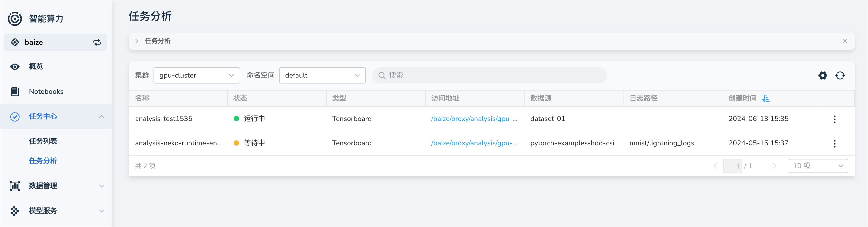The width and height of the screenshot is (868, 227).
Task: Open access link for analysis-test1535
Action: 474,119
